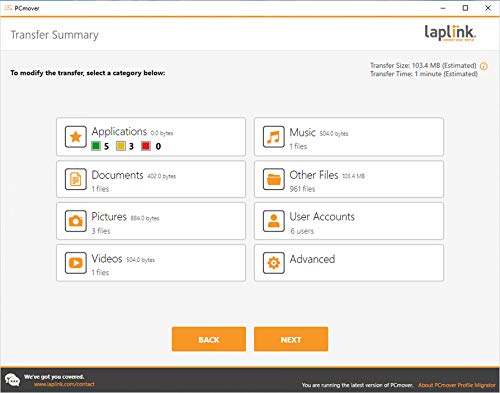This screenshot has height=393, width=500.
Task: Open the Documents category
Action: pos(151,179)
